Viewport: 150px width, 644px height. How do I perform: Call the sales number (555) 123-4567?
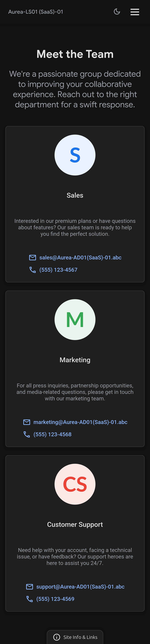58,270
